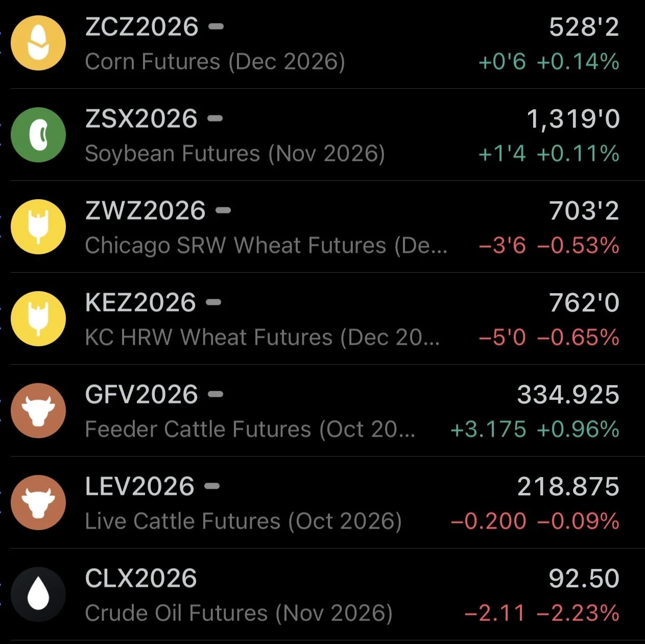Image resolution: width=645 pixels, height=644 pixels.
Task: Tap the cattle icon for GFV2026
Action: click(38, 411)
